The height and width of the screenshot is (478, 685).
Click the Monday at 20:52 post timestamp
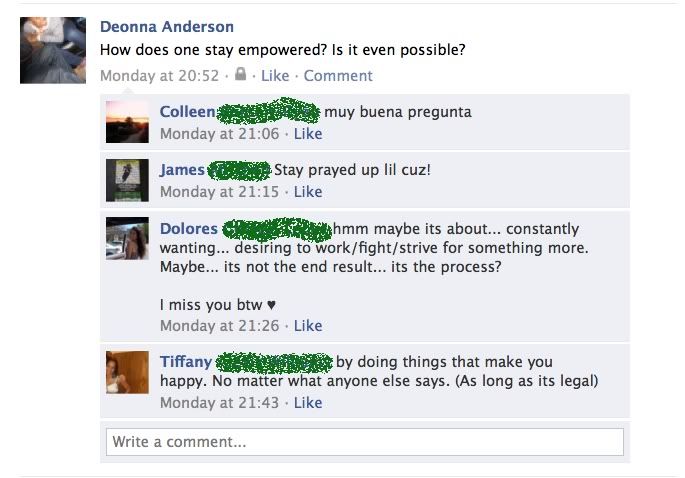pos(159,76)
